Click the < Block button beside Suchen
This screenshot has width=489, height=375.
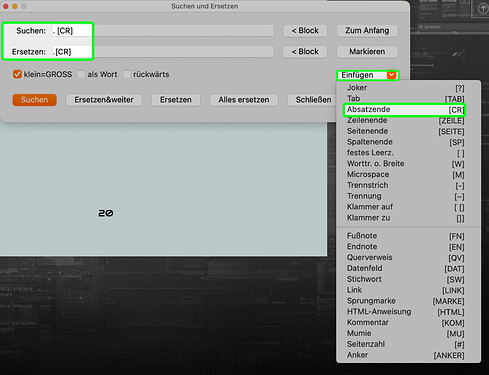[x=305, y=31]
